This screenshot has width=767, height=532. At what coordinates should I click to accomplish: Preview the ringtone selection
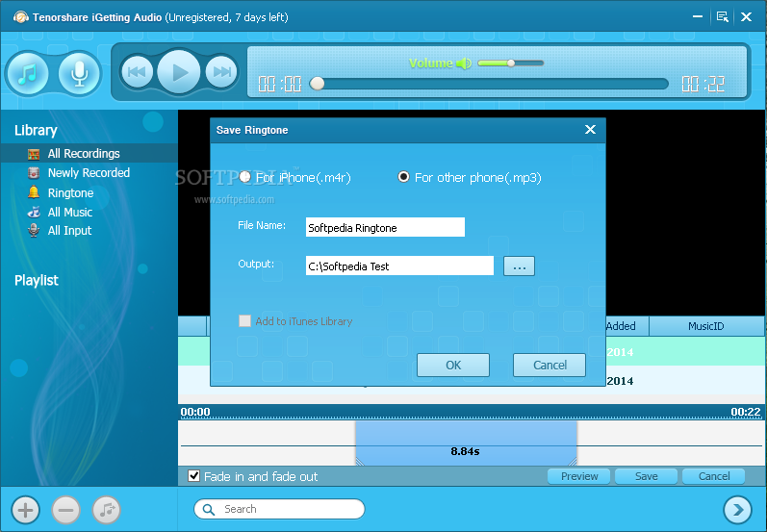click(x=579, y=476)
